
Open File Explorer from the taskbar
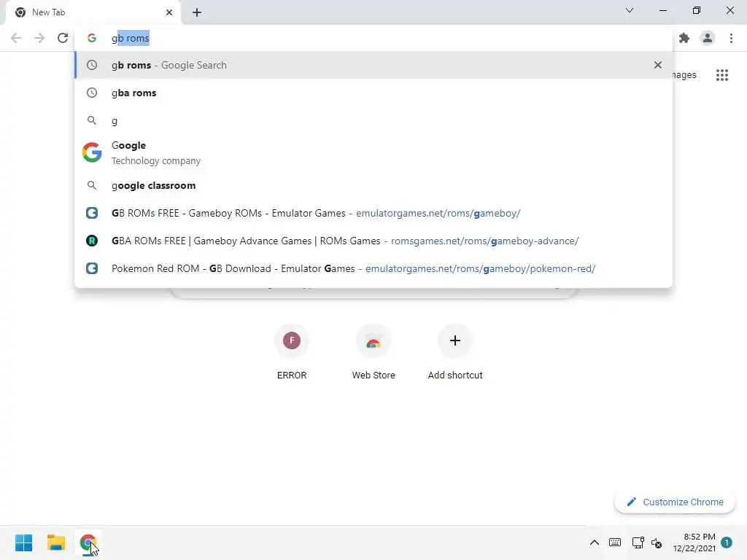(55, 542)
